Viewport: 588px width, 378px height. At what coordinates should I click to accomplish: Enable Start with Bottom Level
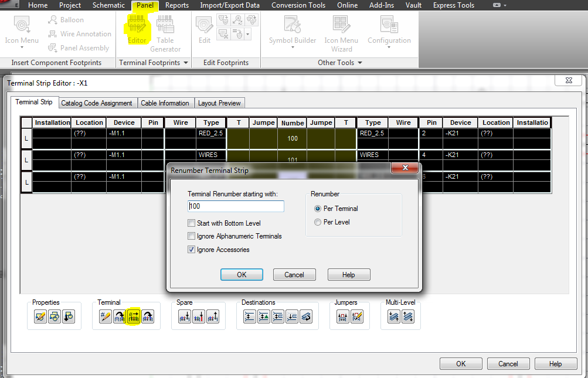191,223
